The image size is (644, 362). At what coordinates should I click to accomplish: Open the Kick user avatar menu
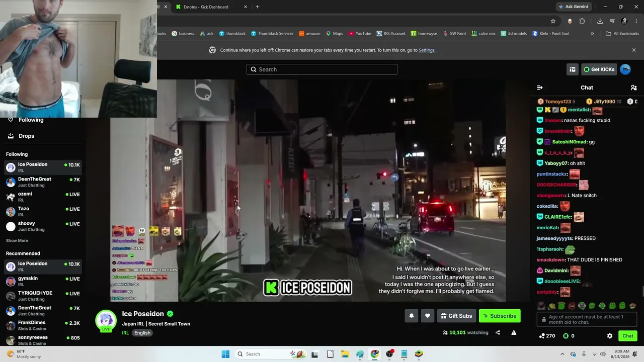625,69
